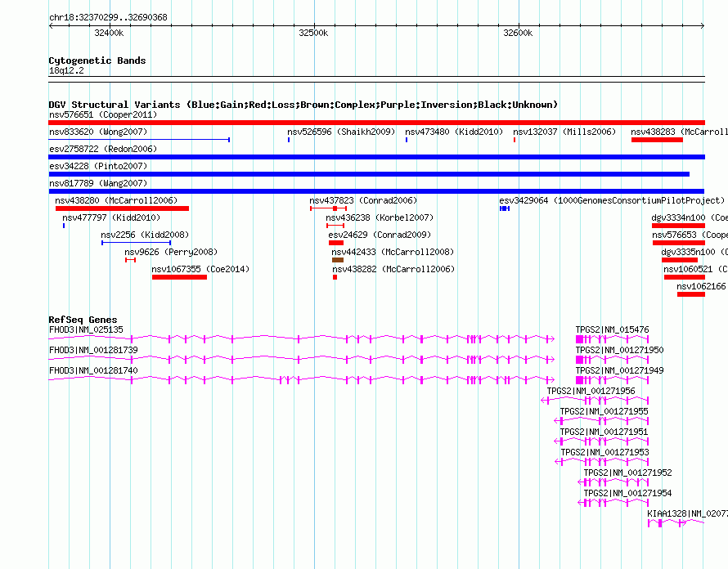
Task: Click the TPGS2|NM_001271955 transcript label
Action: tap(604, 412)
